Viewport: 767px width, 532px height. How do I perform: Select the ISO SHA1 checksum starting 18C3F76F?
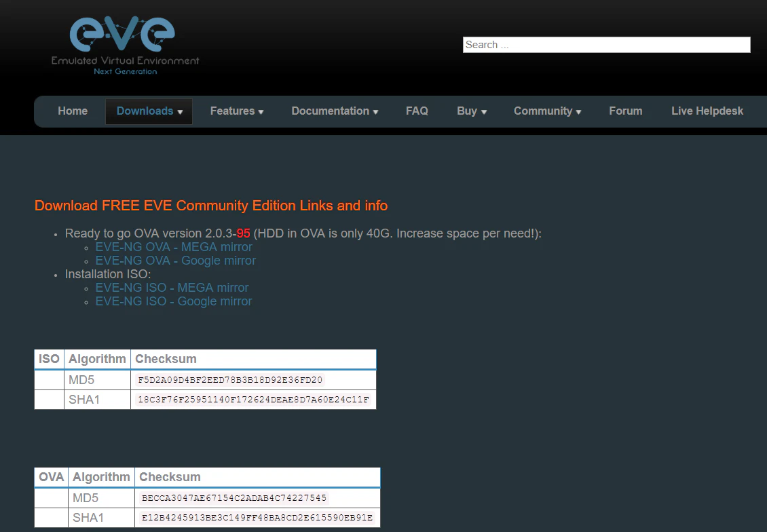point(253,400)
